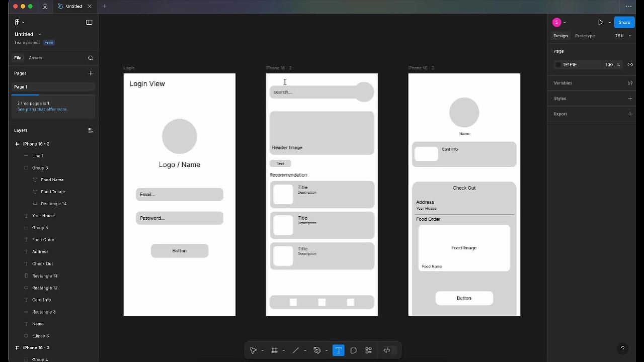Image resolution: width=644 pixels, height=362 pixels.
Task: Collapse all layers icon in Layers header
Action: [91, 130]
